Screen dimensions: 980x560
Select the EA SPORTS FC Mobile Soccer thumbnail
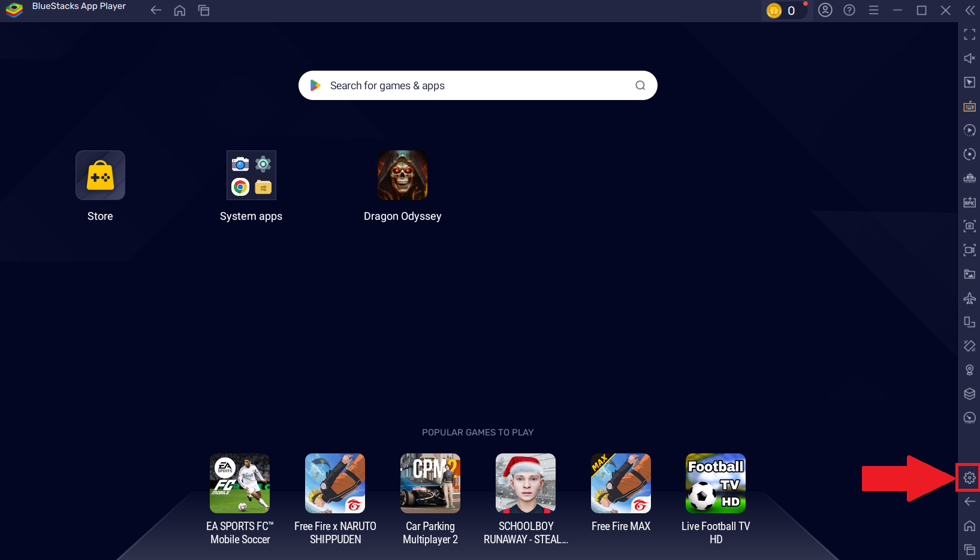[x=240, y=483]
